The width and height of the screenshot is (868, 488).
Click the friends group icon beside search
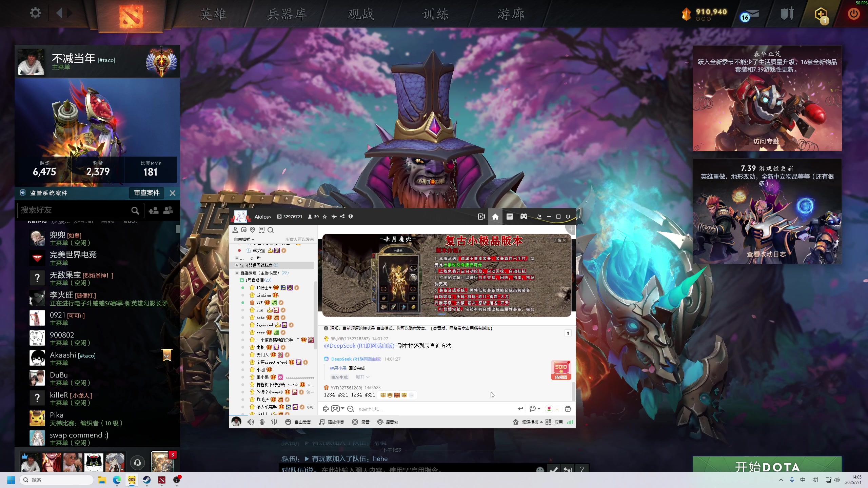pos(168,210)
